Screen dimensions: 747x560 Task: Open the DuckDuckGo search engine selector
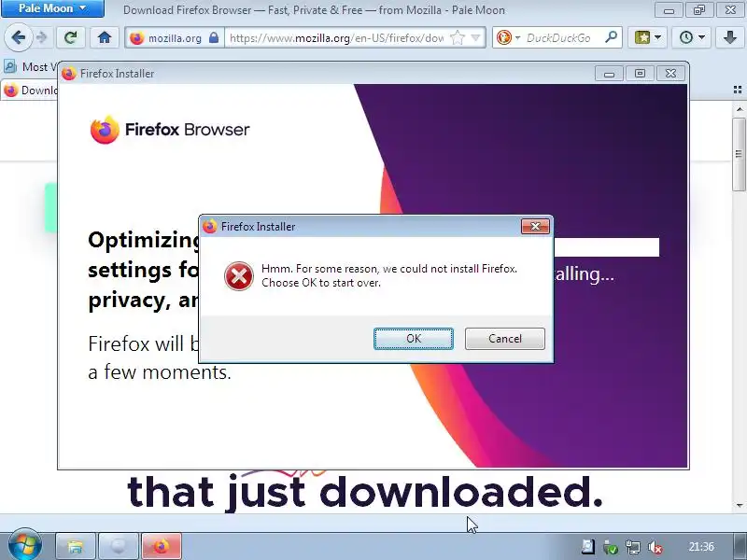click(508, 37)
